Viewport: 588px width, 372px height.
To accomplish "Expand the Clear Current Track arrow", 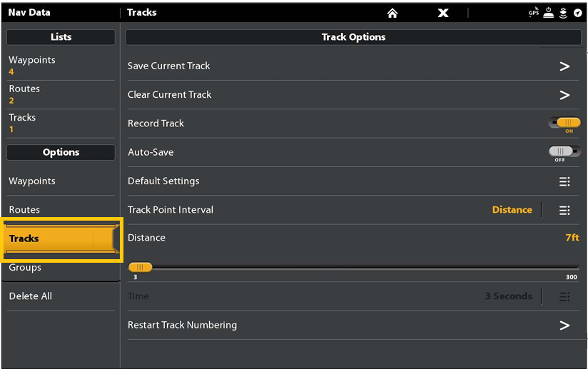I will coord(564,95).
